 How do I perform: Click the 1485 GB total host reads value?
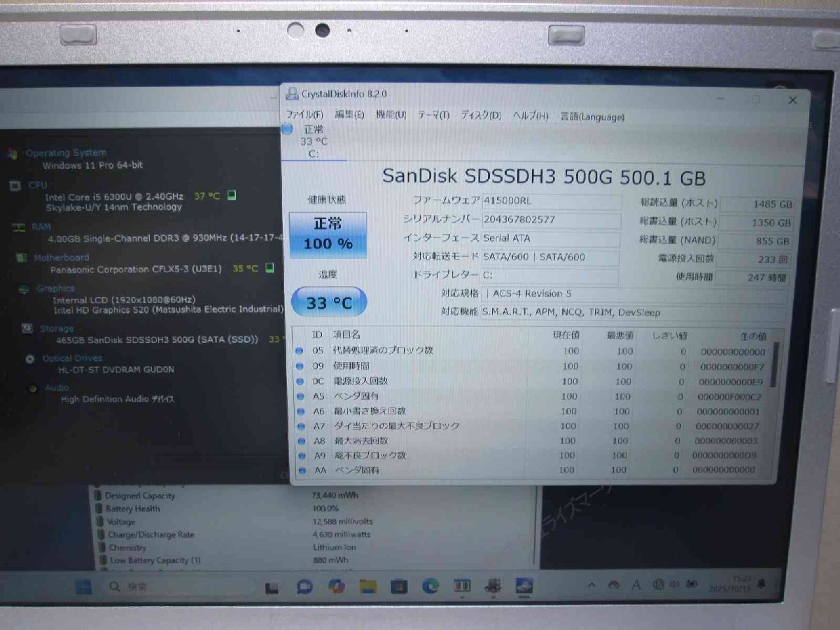coord(758,204)
